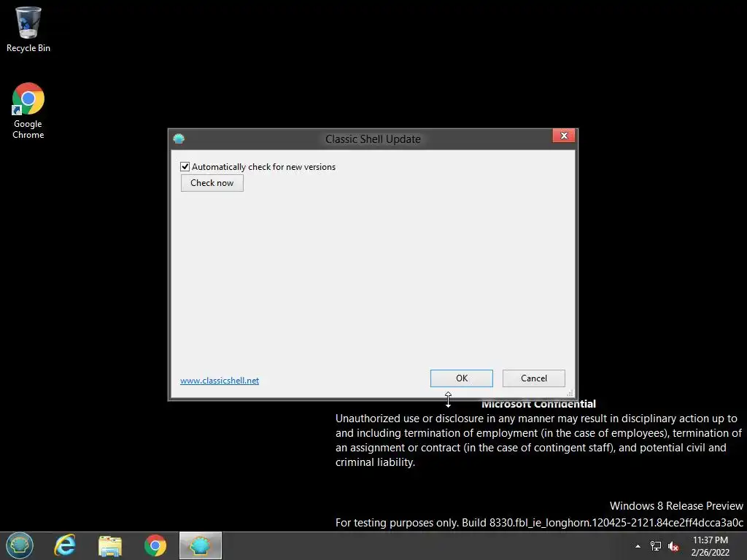Open the clock showing 11:37 PM
Viewport: 747px width, 560px height.
(711, 545)
